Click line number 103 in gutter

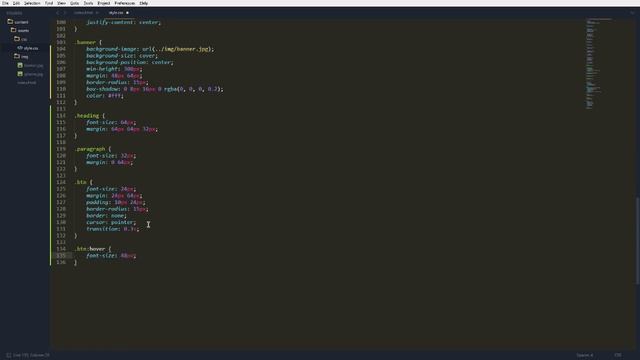click(x=61, y=42)
